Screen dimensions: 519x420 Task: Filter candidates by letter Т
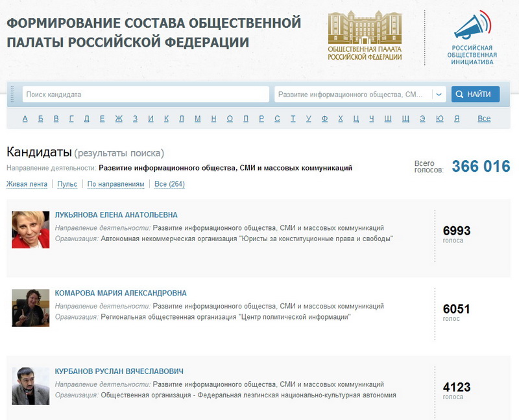pyautogui.click(x=293, y=119)
